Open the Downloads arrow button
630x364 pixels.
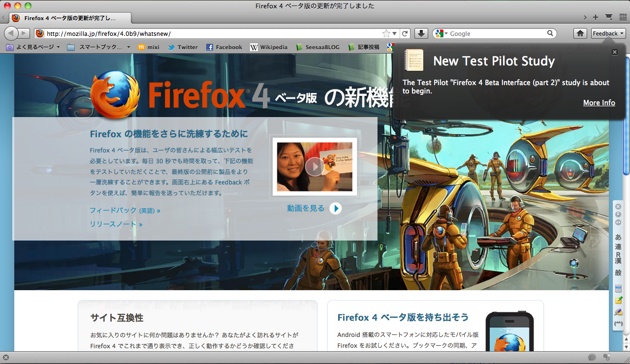coord(421,33)
